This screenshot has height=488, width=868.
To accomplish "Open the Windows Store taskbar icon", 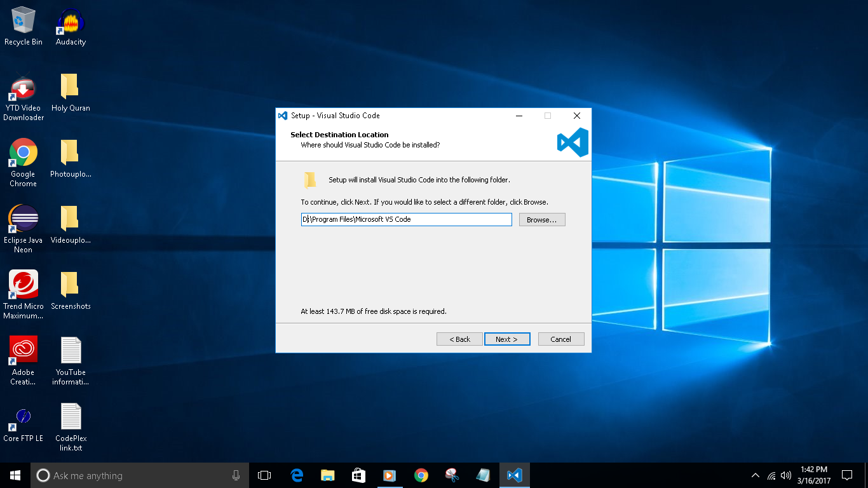I will (358, 475).
